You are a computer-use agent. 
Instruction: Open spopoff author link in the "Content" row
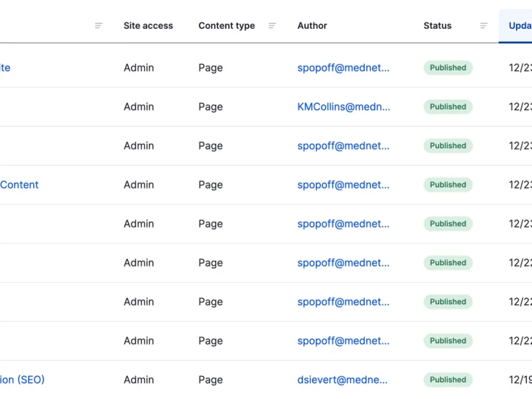(x=343, y=185)
